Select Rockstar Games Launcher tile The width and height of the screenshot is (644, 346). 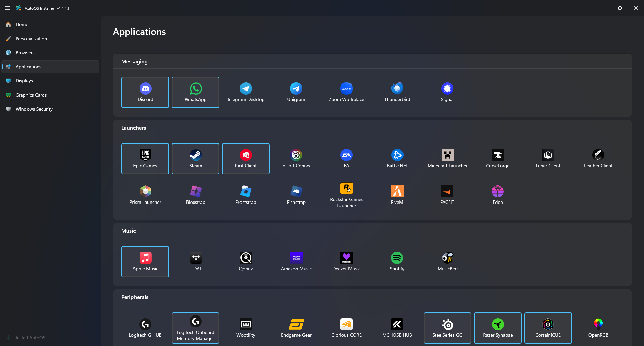click(346, 195)
